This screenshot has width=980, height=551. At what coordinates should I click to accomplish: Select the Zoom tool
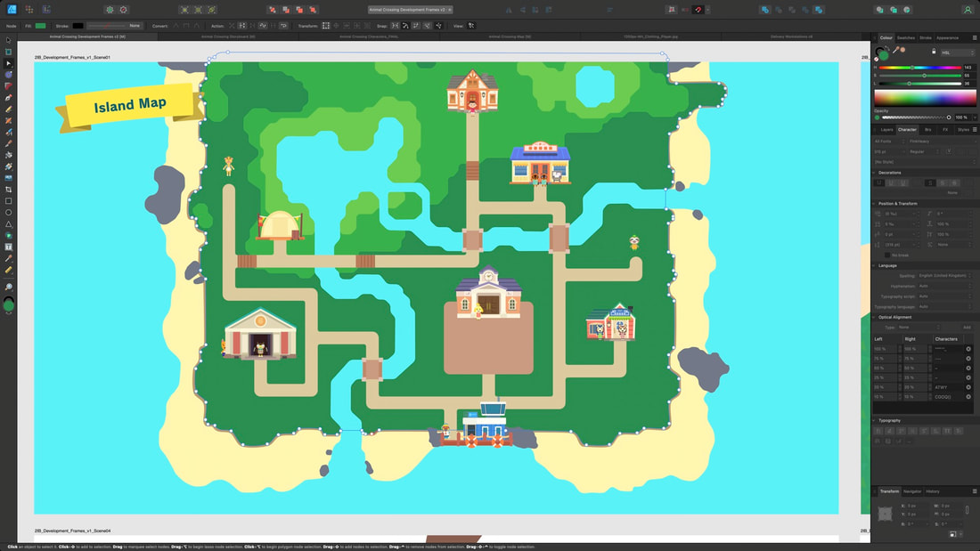coord(8,288)
